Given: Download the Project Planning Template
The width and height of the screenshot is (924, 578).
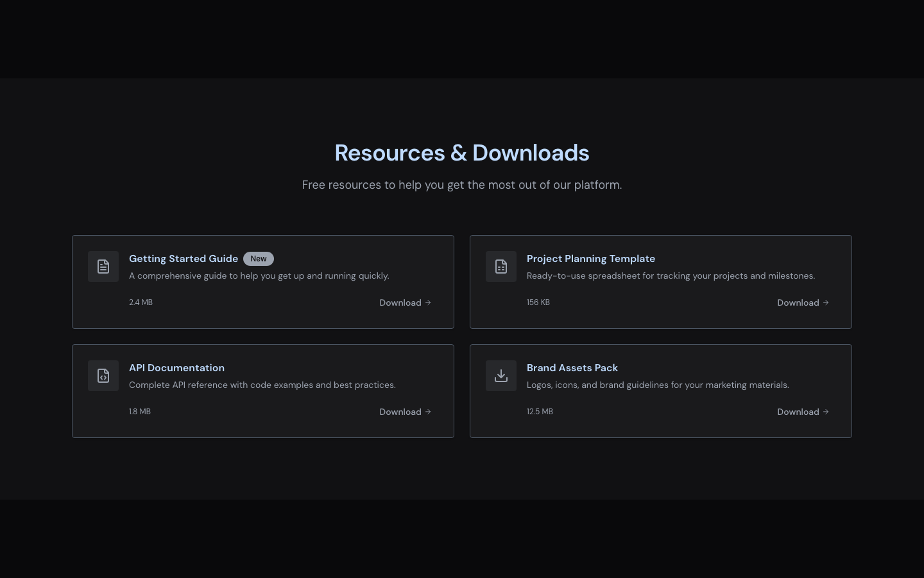Looking at the screenshot, I should tap(803, 302).
